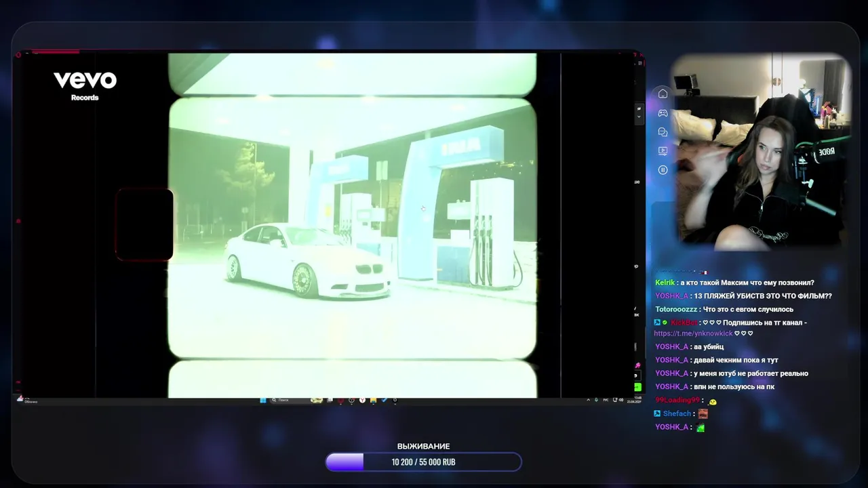
Task: Open Yandex Browser from the taskbar
Action: (x=362, y=400)
